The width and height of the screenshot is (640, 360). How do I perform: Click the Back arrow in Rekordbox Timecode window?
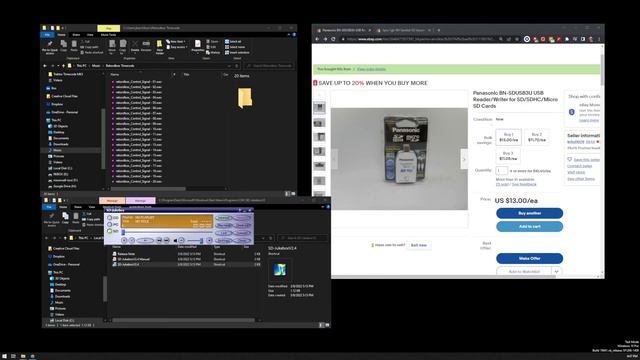coord(45,66)
